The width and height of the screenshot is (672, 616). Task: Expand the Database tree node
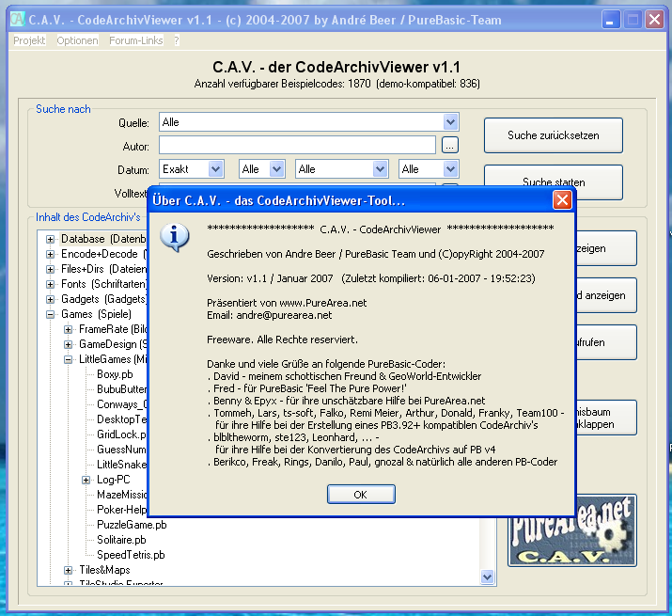(x=50, y=239)
